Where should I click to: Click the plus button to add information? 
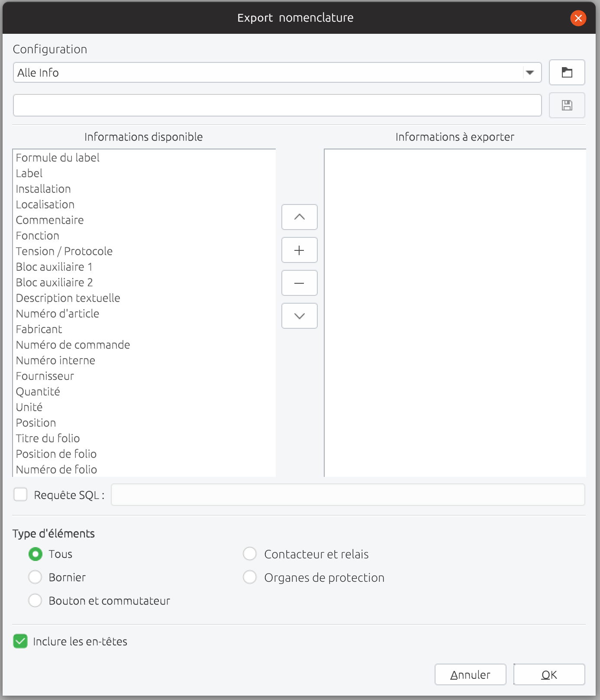pyautogui.click(x=299, y=250)
